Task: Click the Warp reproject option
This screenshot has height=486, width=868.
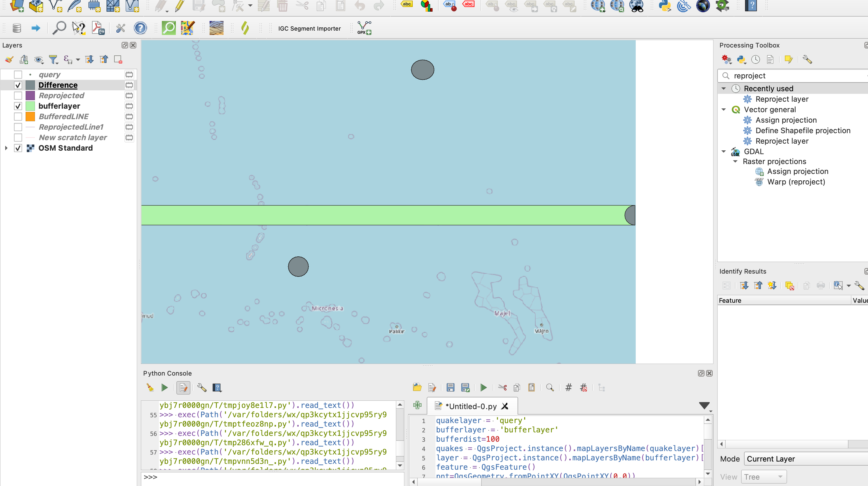Action: pos(797,182)
